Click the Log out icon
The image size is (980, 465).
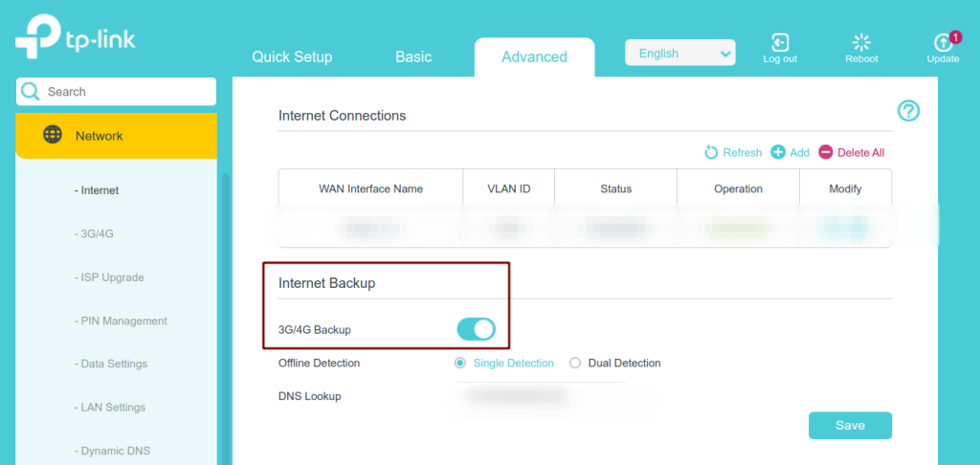pyautogui.click(x=779, y=42)
